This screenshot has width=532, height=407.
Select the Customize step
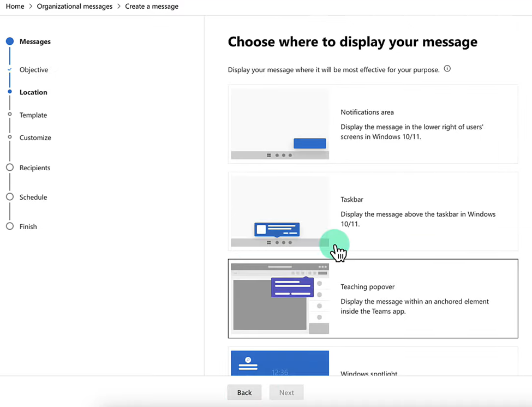click(35, 137)
